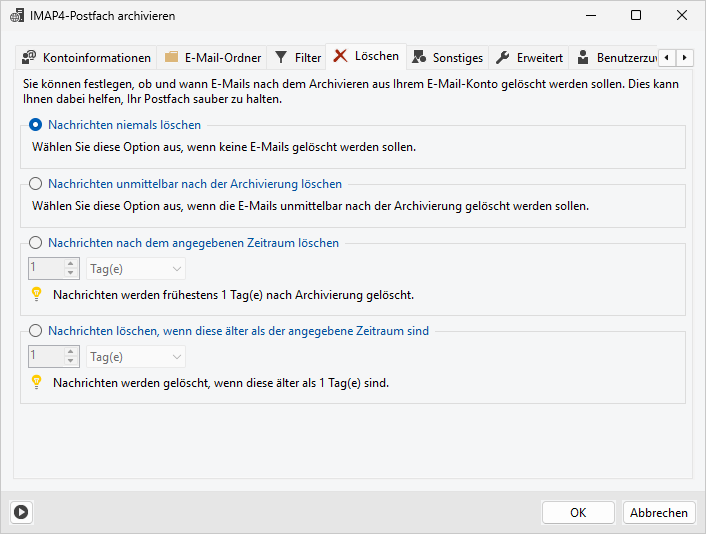The image size is (706, 534).
Task: Select 'Nachrichten niemals löschen' option
Action: pyautogui.click(x=36, y=126)
